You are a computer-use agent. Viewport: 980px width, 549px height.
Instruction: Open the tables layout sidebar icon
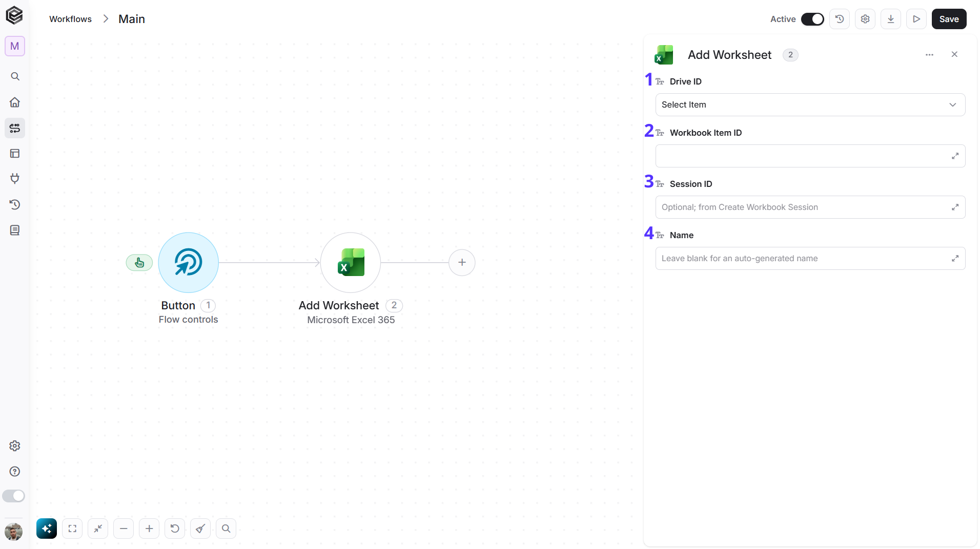pos(15,154)
